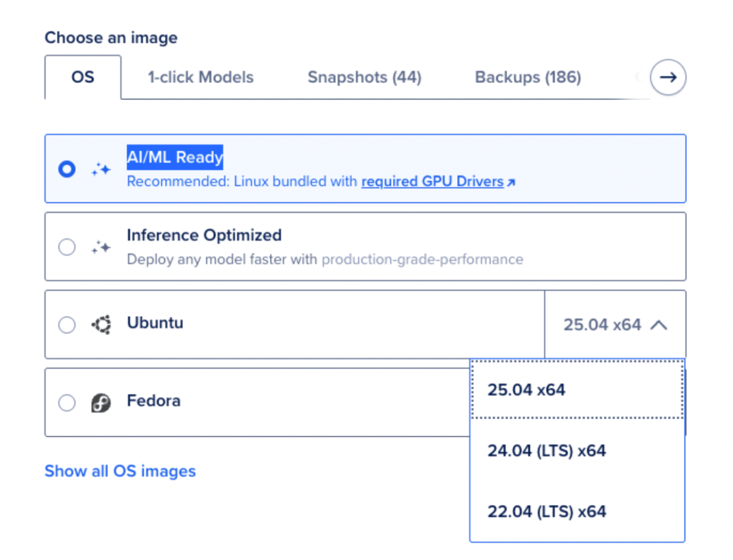
Task: Click the Ubuntu logo icon
Action: pos(101,325)
